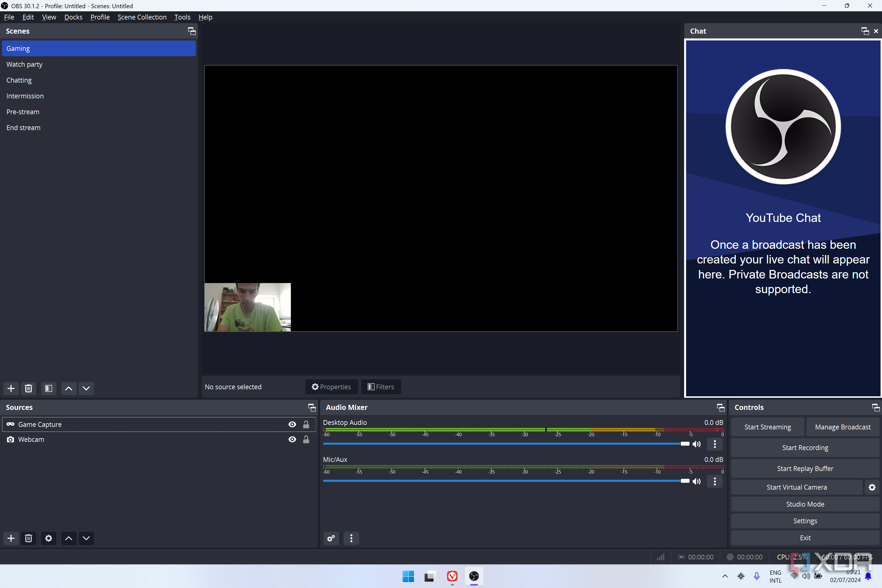Adjust Mic/Aux volume slider

[x=506, y=481]
